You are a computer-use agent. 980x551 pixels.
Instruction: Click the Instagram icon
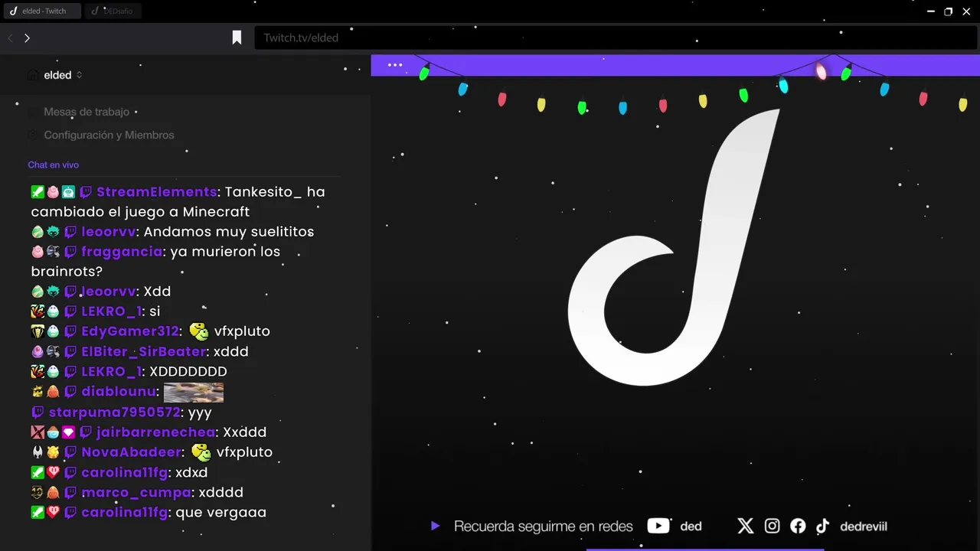[772, 526]
